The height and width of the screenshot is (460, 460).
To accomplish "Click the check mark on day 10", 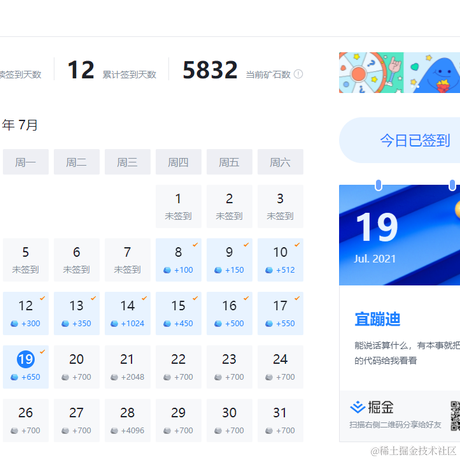I will [x=297, y=245].
